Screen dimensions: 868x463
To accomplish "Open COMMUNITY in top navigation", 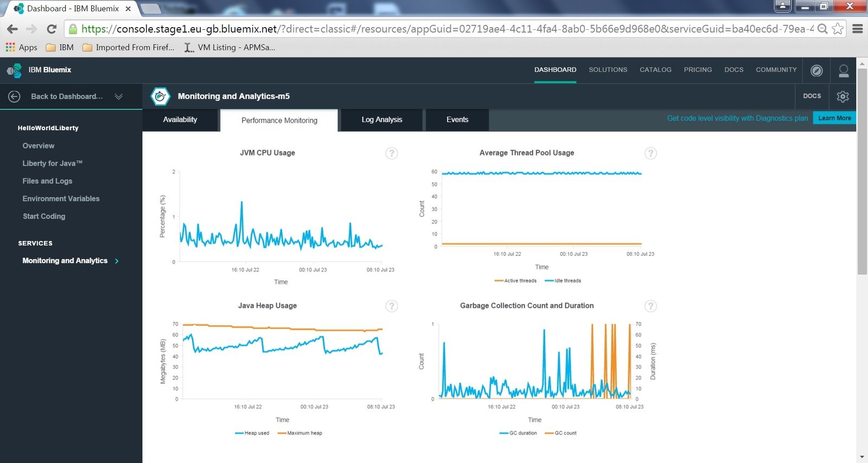I will [x=776, y=70].
